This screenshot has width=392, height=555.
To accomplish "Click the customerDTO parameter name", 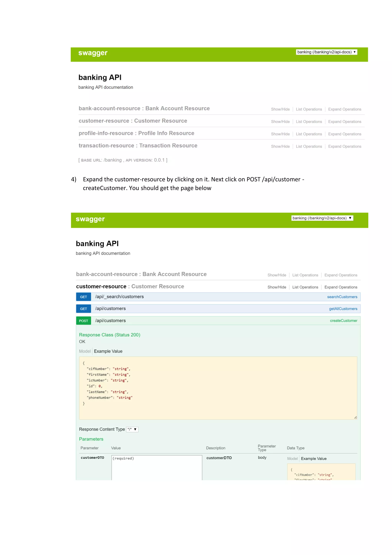I will [92, 458].
